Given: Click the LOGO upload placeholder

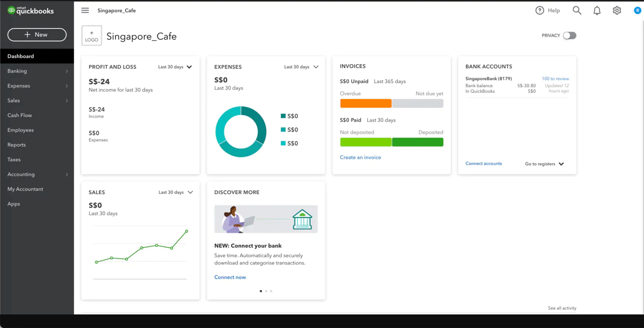Looking at the screenshot, I should pyautogui.click(x=91, y=35).
